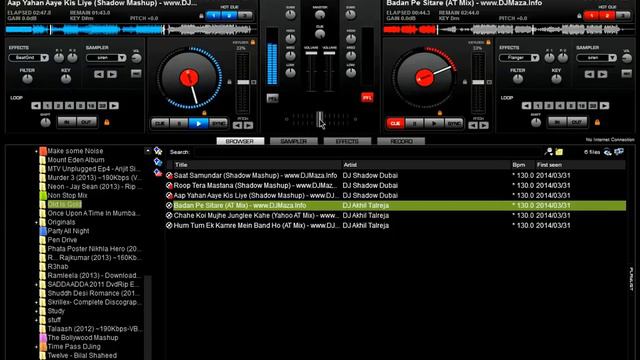Sync the left deck tempo
Viewport: 640px width, 360px height.
point(218,123)
